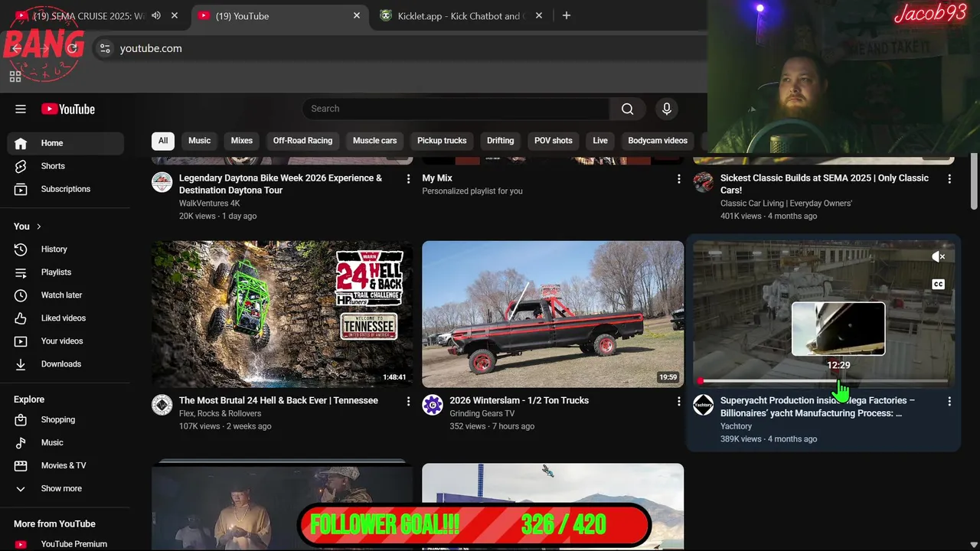Viewport: 980px width, 551px height.
Task: Open 2026 Winterslam - 1/2 Ton Trucks title
Action: [519, 401]
